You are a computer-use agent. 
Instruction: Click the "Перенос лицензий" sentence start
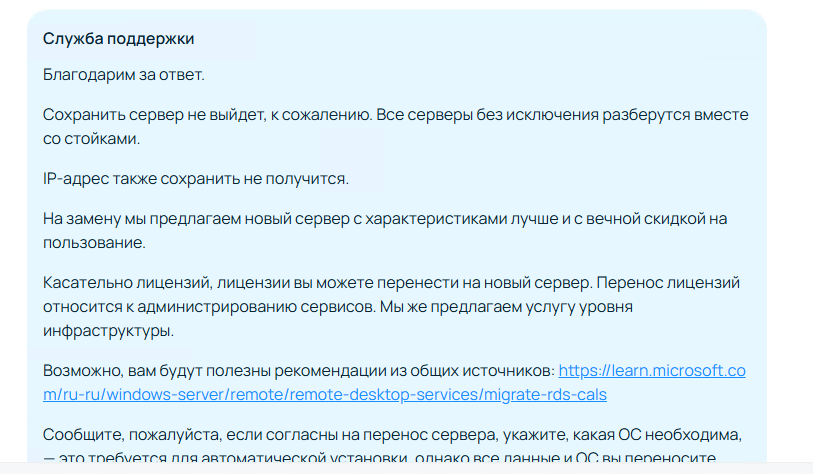tap(668, 283)
